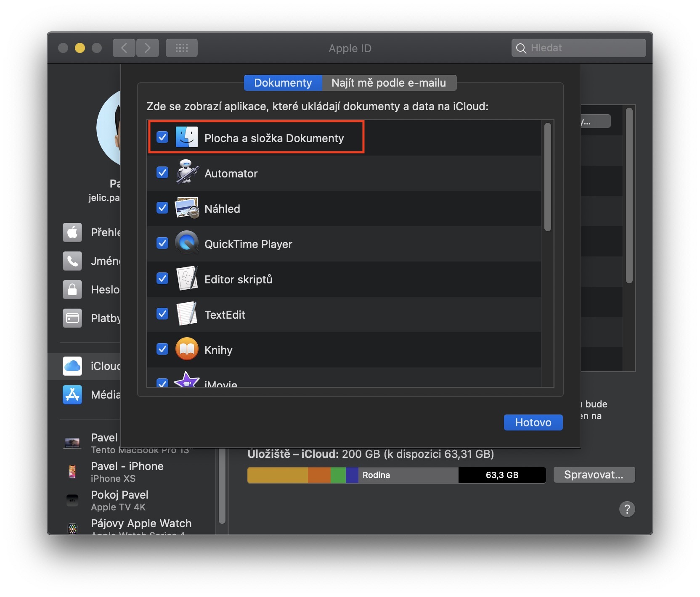Select the iCloud cloud icon in sidebar
The width and height of the screenshot is (700, 597).
72,366
